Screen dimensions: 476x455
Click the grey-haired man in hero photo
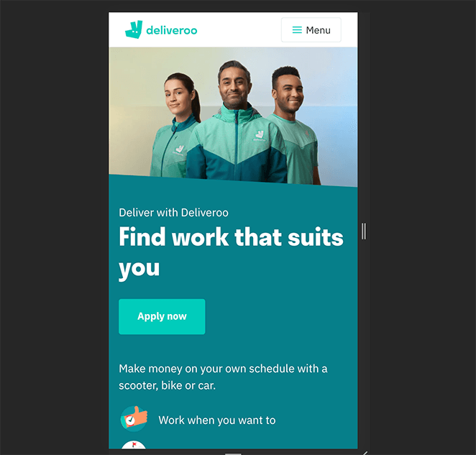click(x=236, y=121)
